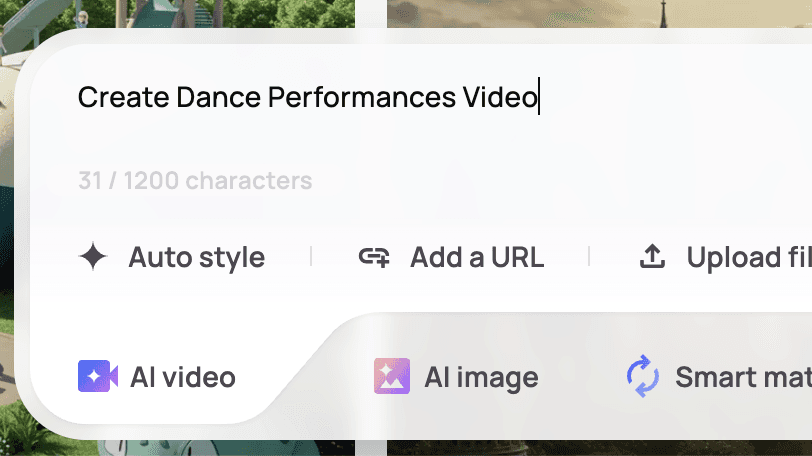The width and height of the screenshot is (812, 456).
Task: Click the Smart match refresh arrows icon
Action: coord(643,376)
